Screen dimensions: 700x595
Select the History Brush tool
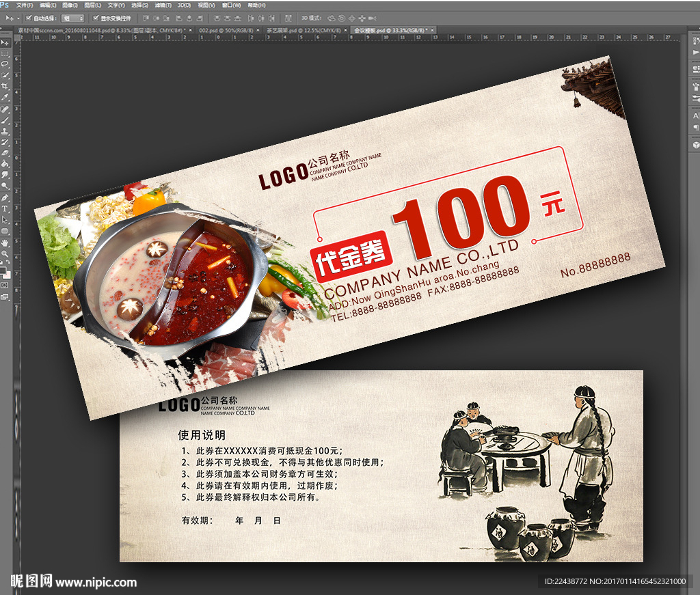(5, 142)
